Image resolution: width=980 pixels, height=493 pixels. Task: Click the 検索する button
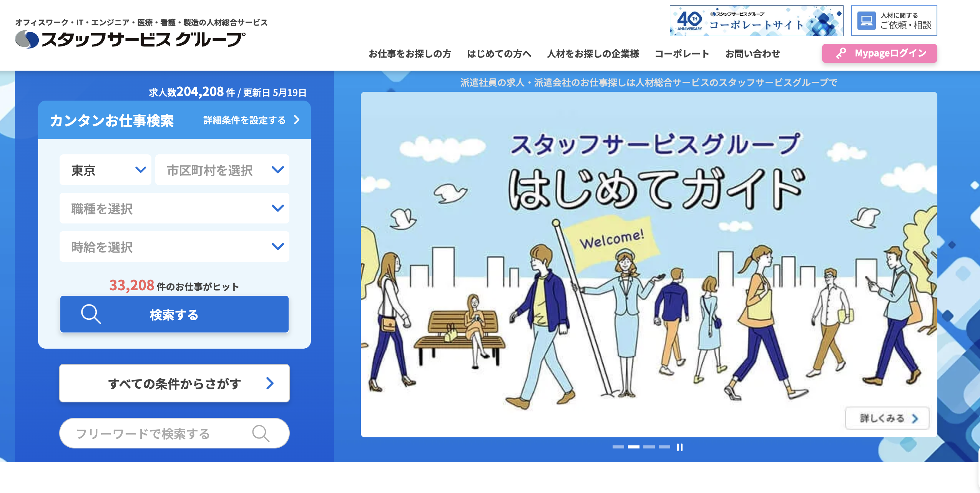174,314
